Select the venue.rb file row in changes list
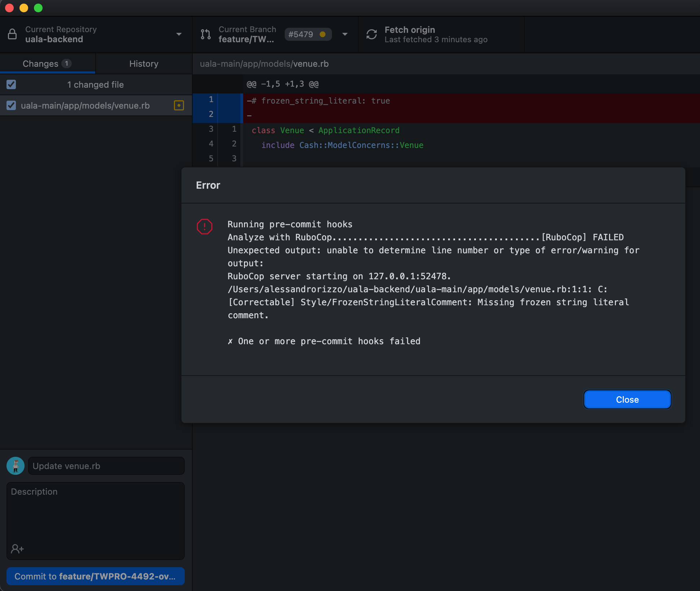 point(96,105)
